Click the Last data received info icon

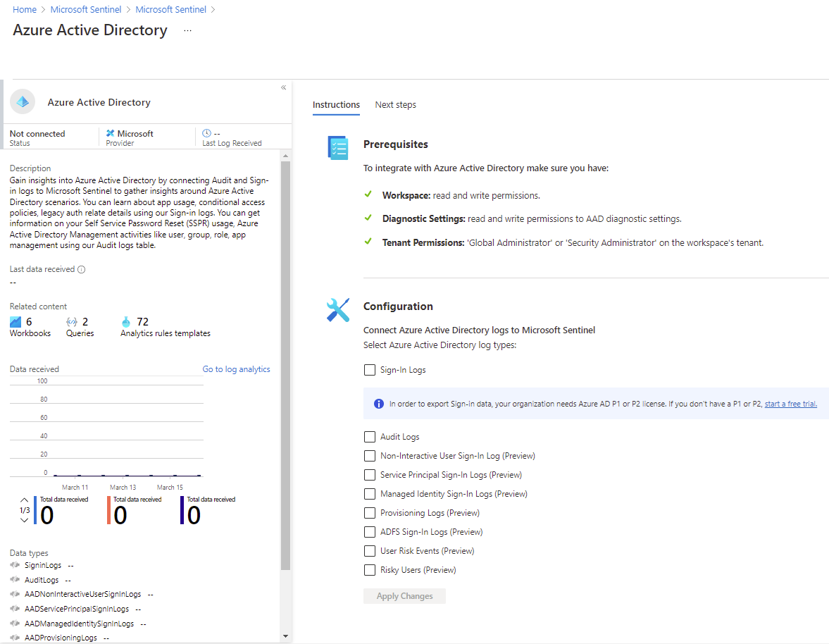[82, 269]
